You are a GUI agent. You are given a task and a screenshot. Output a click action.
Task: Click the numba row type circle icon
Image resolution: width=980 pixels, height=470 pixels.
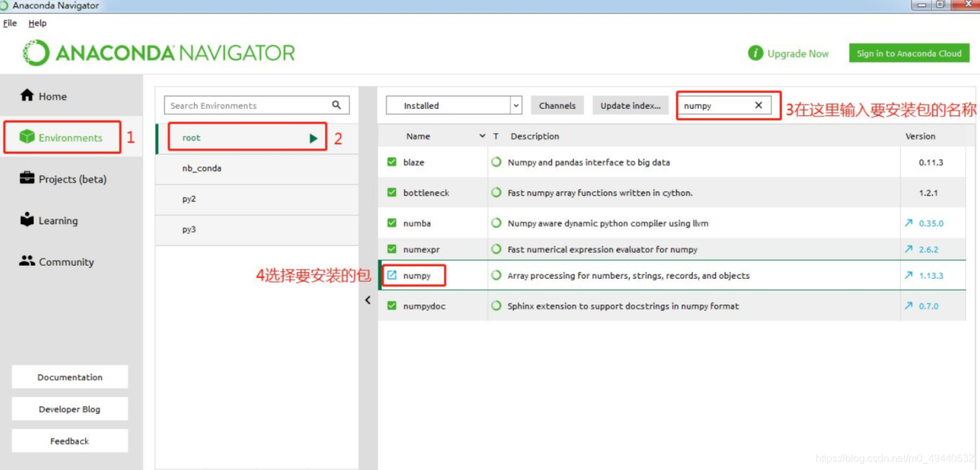click(x=496, y=223)
